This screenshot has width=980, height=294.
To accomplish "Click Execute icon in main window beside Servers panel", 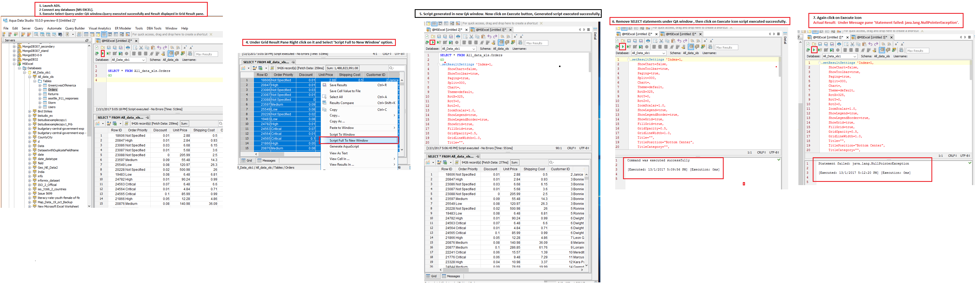I will 103,54.
